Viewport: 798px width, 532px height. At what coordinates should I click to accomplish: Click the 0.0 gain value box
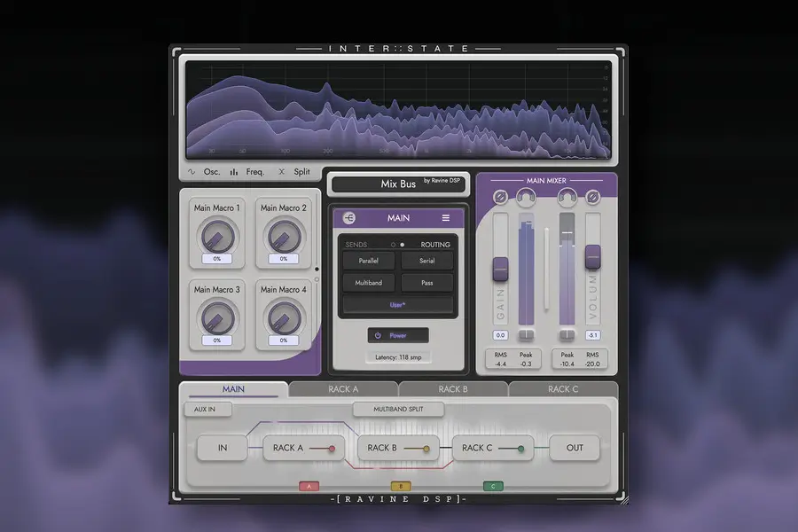click(500, 335)
